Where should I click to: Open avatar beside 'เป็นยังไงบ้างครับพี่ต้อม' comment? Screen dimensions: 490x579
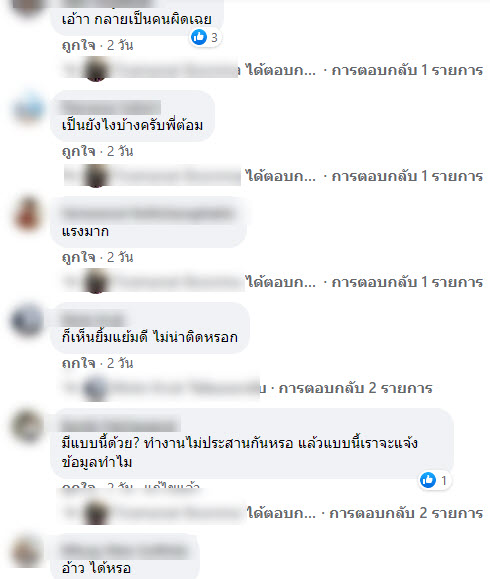pos(28,108)
